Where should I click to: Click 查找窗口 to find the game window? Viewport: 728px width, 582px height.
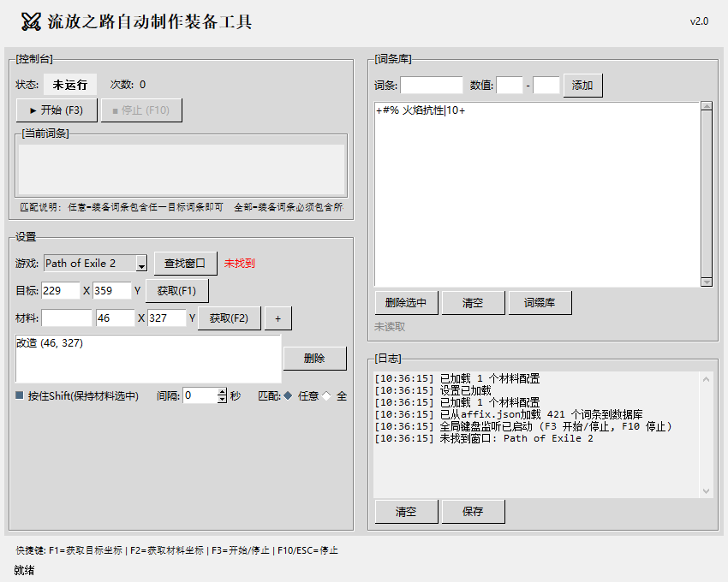[185, 263]
